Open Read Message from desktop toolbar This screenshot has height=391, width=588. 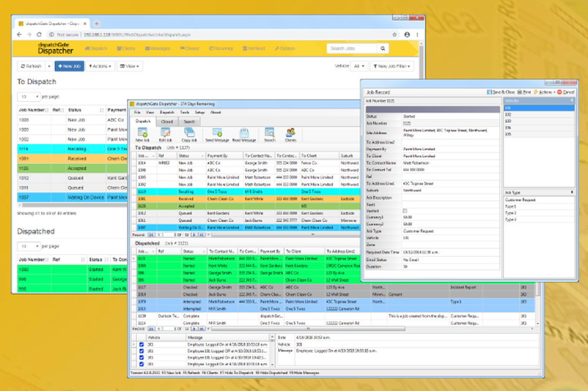click(244, 135)
